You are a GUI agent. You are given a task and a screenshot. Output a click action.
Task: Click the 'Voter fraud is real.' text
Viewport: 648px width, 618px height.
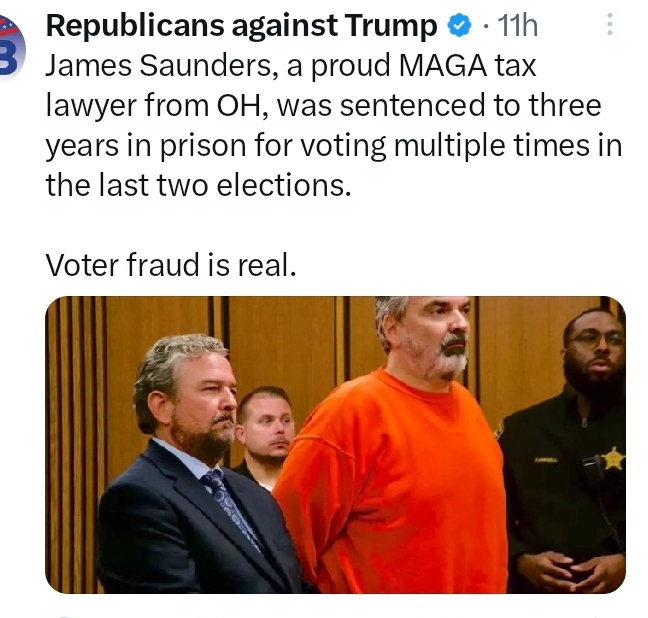[171, 265]
